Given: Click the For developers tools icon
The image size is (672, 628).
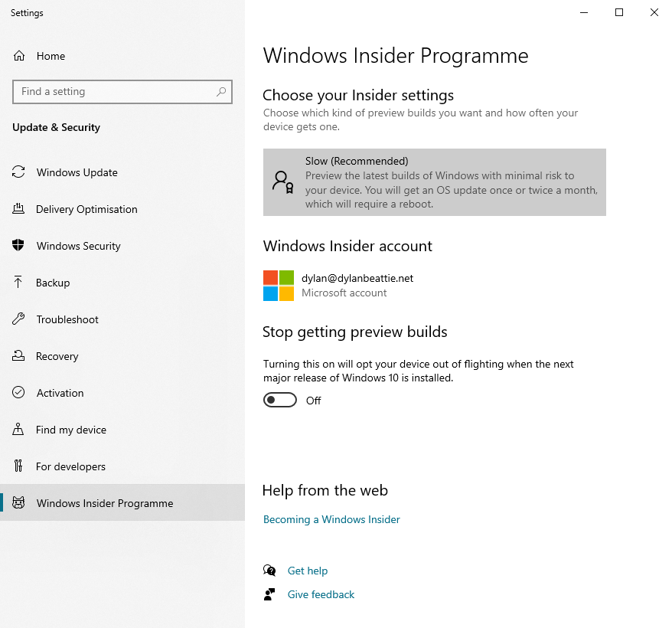Looking at the screenshot, I should [18, 466].
